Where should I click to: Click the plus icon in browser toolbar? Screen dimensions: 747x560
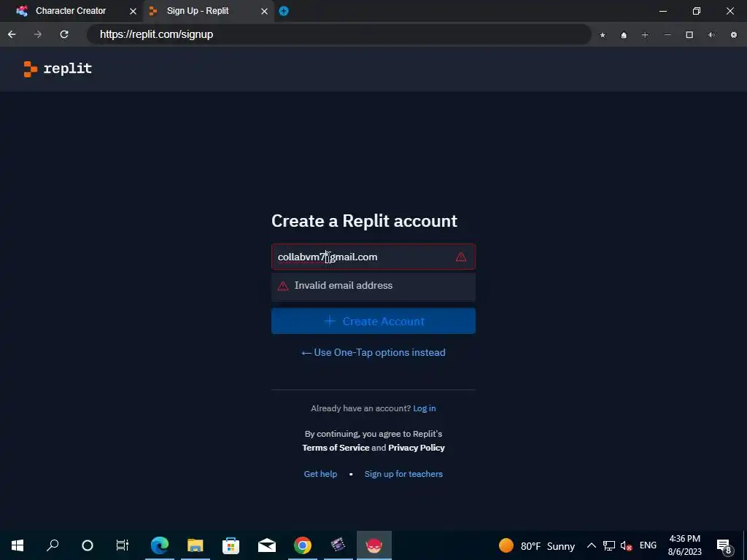pyautogui.click(x=645, y=35)
